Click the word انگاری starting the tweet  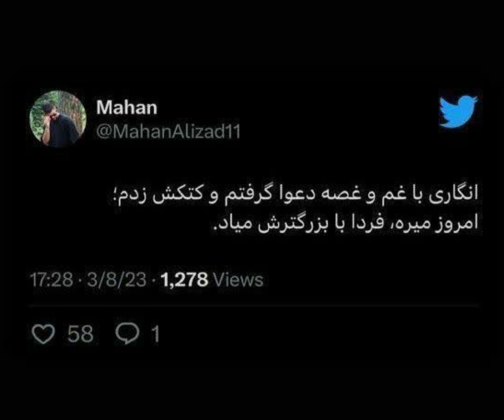click(x=454, y=195)
